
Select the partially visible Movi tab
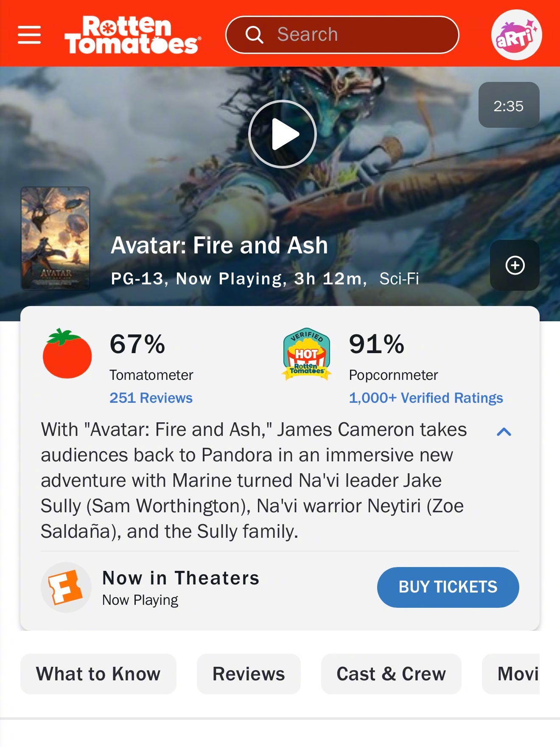coord(511,674)
